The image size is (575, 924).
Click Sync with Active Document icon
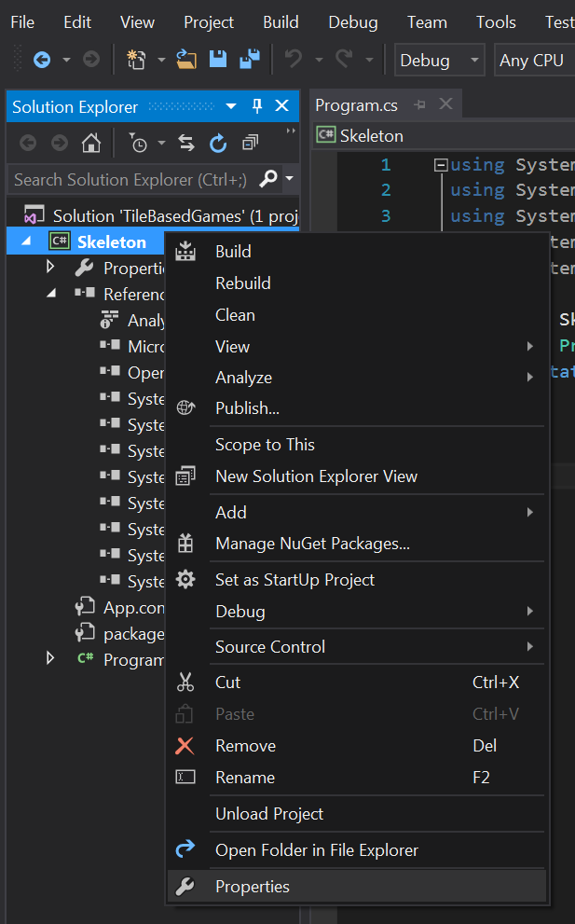click(x=186, y=143)
